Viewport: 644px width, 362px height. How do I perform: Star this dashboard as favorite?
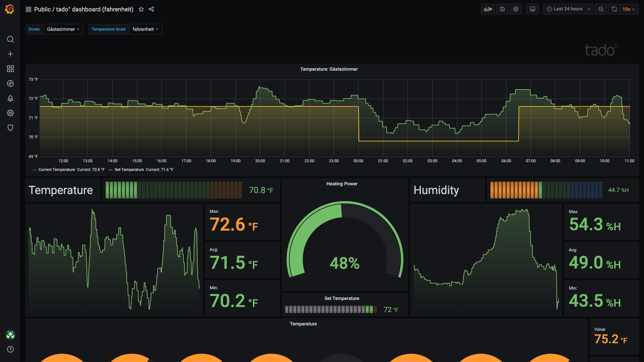141,9
